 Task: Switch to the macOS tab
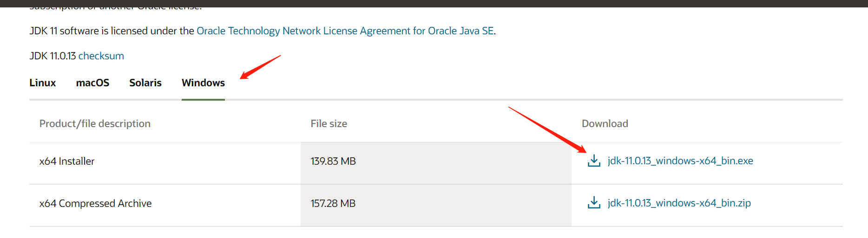pos(92,83)
